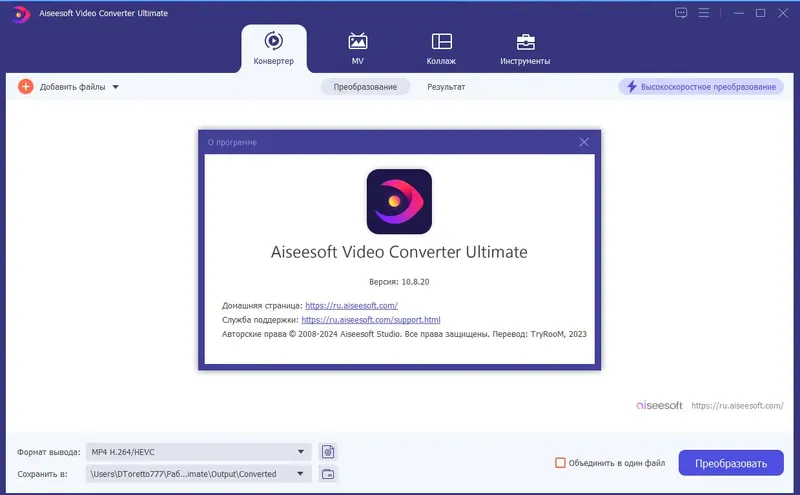
Task: Click the Авторские права copyright line
Action: point(404,334)
